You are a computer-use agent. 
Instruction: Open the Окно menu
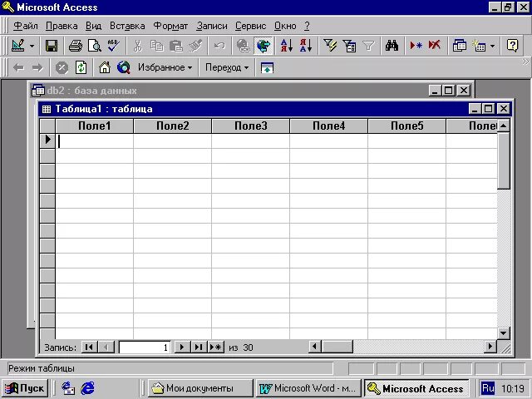coord(285,26)
